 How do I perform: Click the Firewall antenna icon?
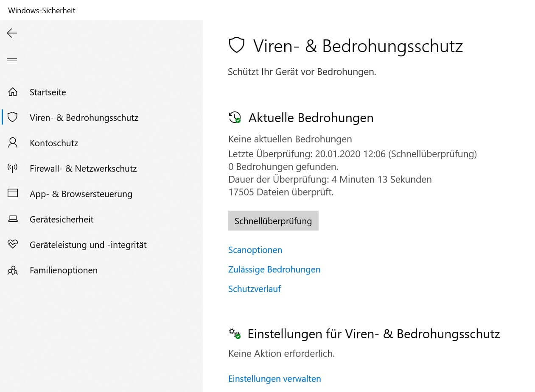13,168
